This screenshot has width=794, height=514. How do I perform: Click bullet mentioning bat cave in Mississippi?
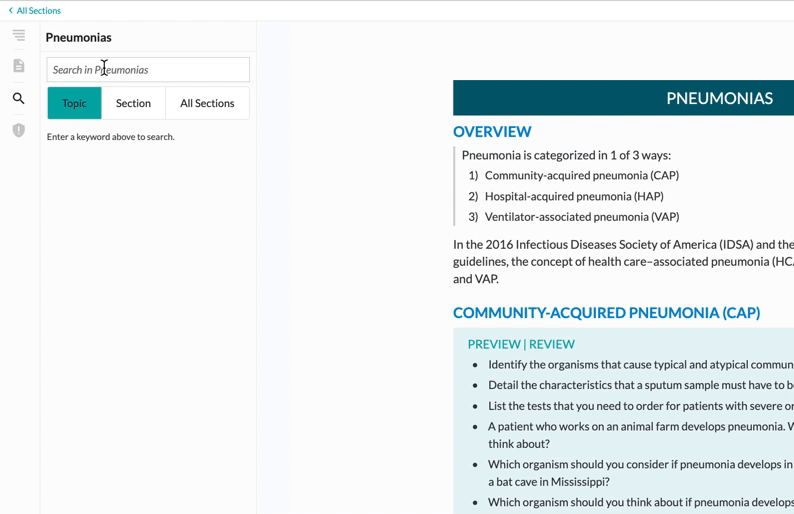coord(641,473)
